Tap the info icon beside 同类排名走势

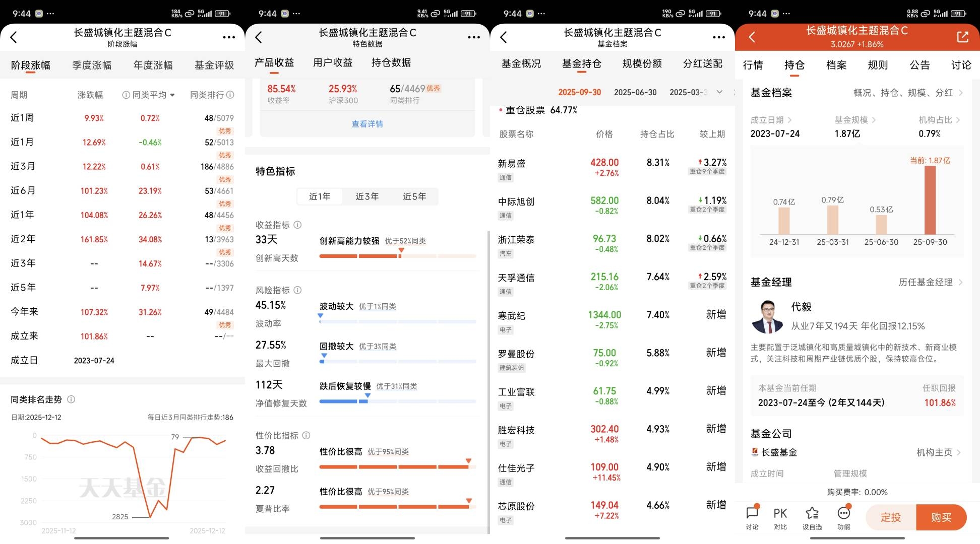click(x=71, y=399)
